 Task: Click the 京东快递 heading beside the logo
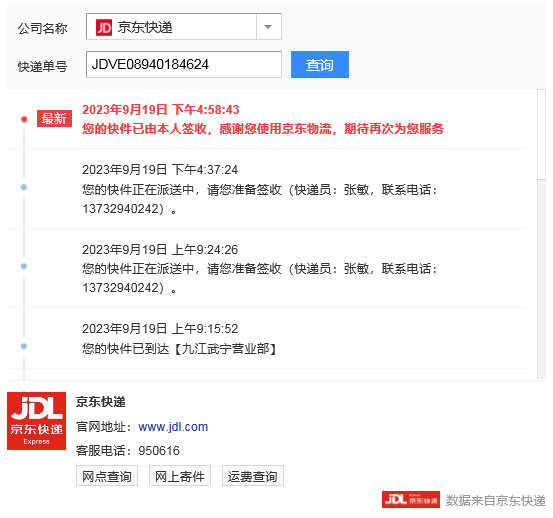coord(101,402)
